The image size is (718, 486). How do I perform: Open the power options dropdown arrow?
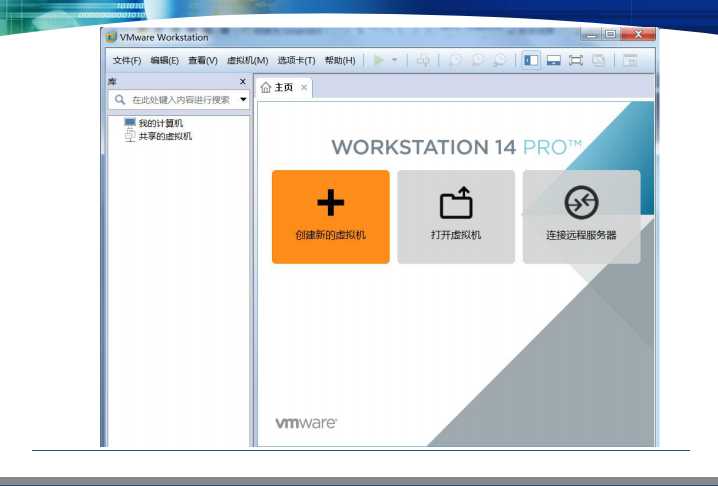pyautogui.click(x=395, y=60)
